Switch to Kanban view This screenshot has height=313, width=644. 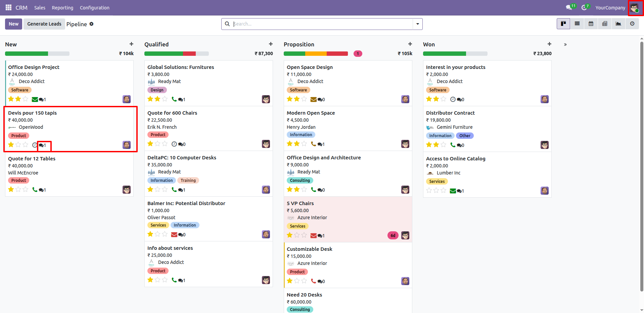(x=563, y=24)
